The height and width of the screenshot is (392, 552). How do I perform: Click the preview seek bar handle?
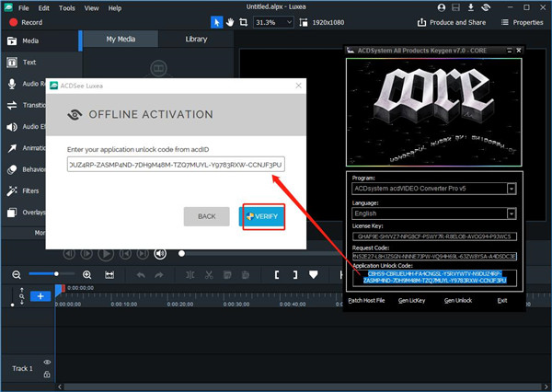tap(181, 253)
